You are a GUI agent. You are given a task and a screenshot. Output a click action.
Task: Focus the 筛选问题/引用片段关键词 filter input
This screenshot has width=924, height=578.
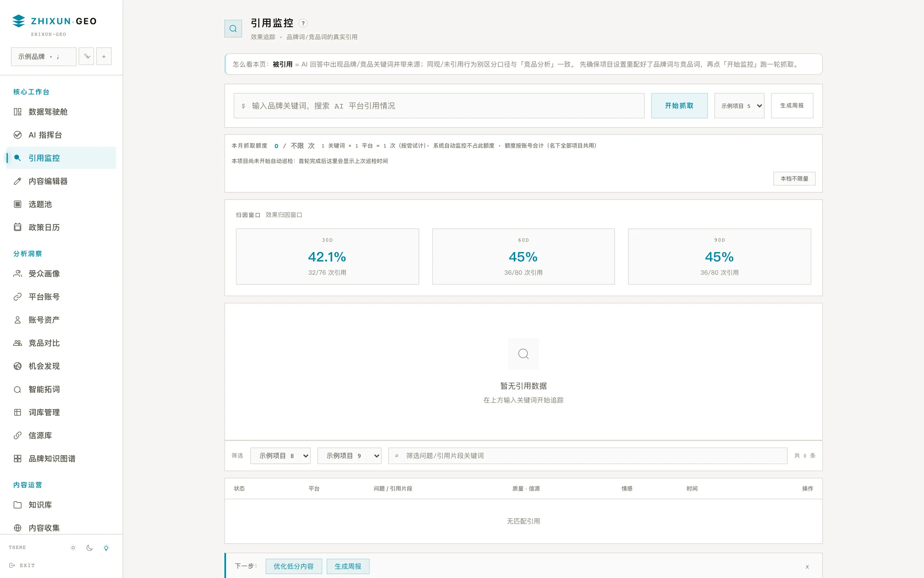(588, 455)
